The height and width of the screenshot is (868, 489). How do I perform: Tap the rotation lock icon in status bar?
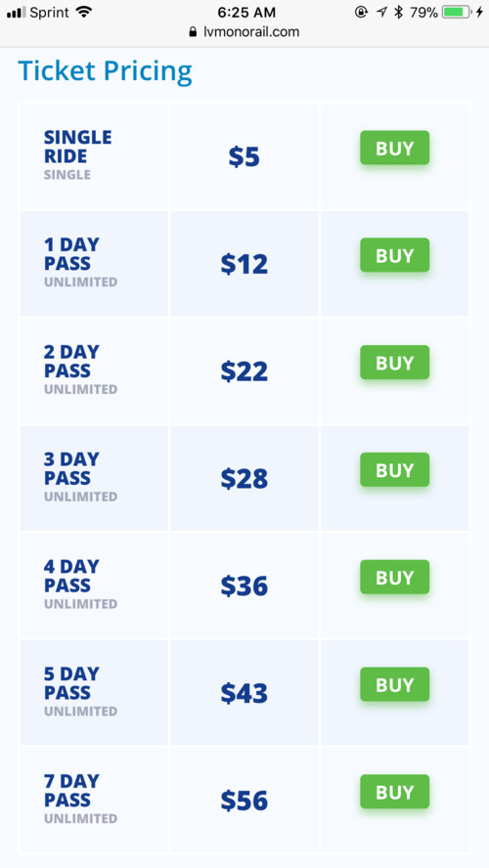[x=361, y=12]
